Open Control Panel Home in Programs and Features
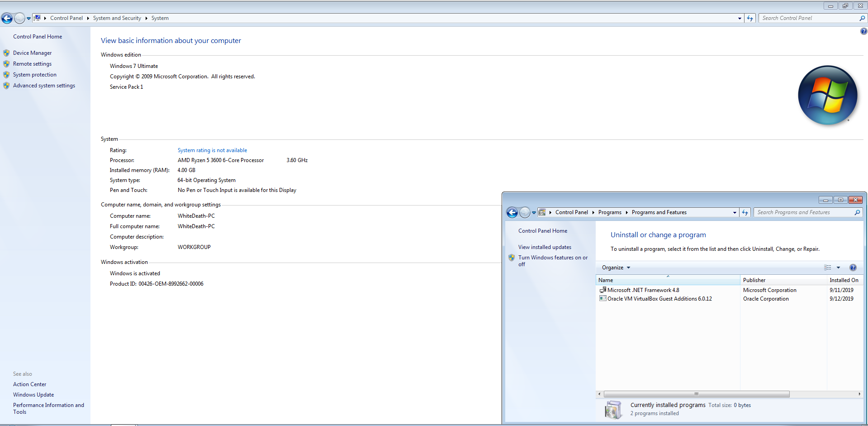868x426 pixels. point(543,231)
